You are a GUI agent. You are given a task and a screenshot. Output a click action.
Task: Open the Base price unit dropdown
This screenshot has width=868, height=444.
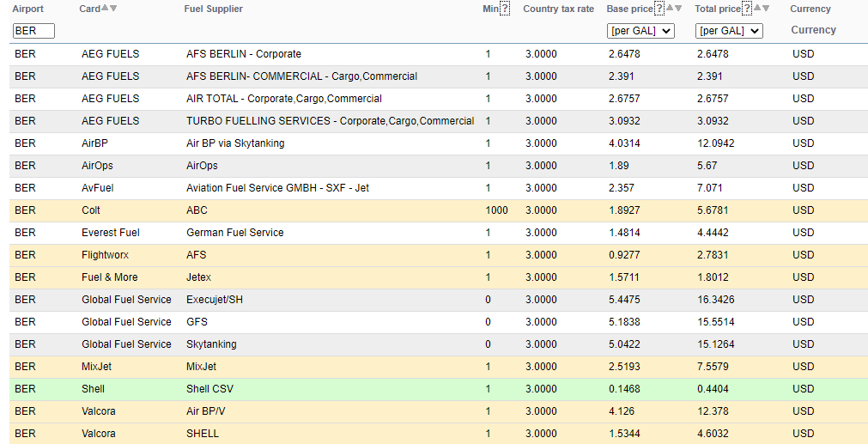(x=640, y=31)
